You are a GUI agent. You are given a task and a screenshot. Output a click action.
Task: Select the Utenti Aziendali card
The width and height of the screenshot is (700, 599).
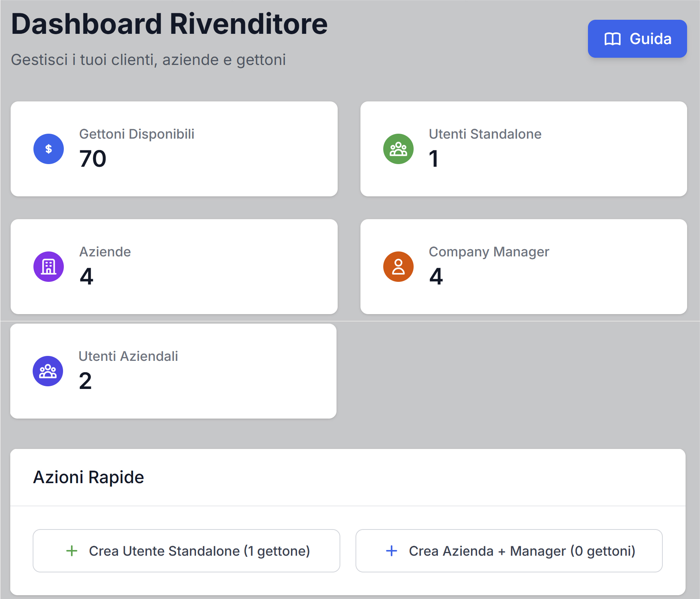coord(174,371)
